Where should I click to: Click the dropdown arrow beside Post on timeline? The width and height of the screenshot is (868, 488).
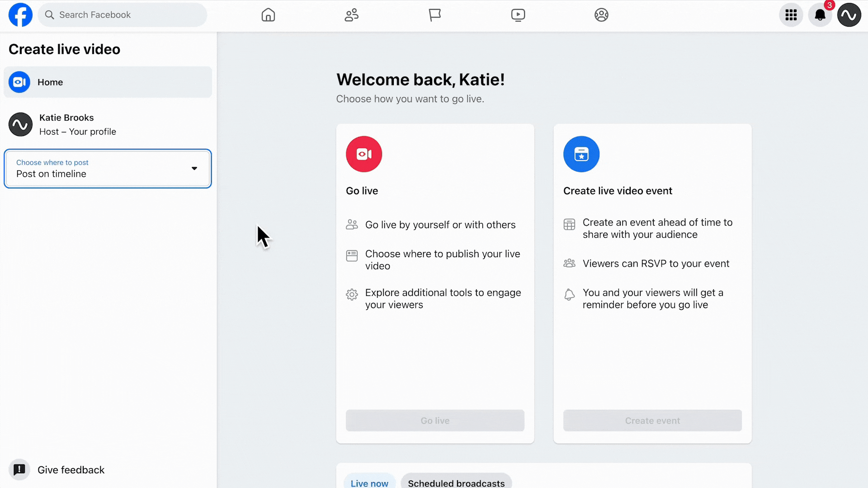point(194,169)
